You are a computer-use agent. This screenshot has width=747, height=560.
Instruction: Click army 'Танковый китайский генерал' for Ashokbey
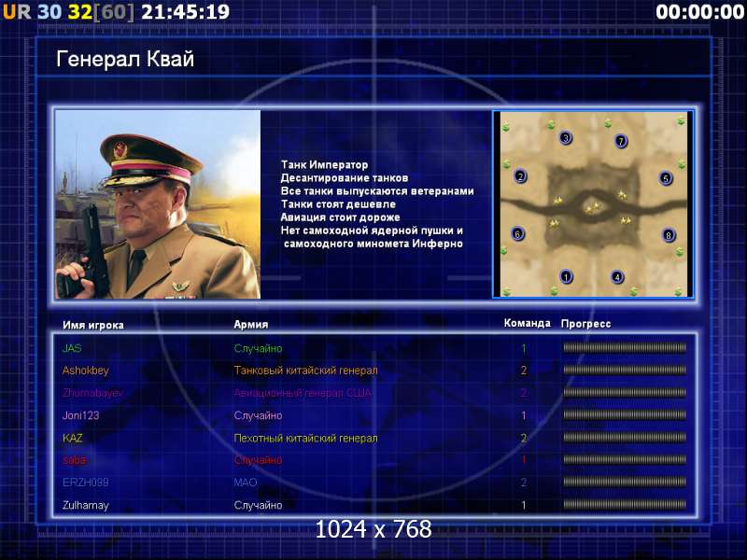tap(306, 371)
